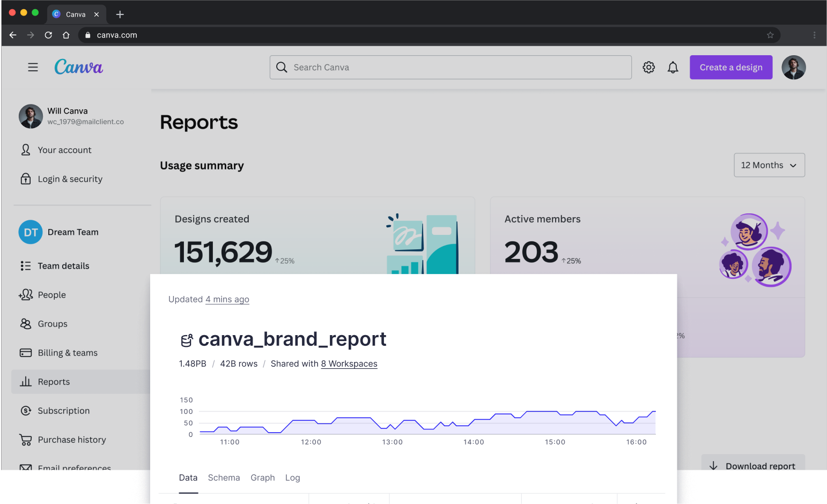This screenshot has height=504, width=827.
Task: Open the Log tab
Action: pos(292,478)
